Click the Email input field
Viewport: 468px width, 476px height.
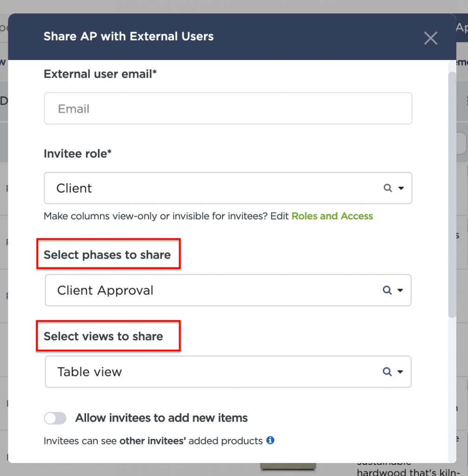[228, 108]
